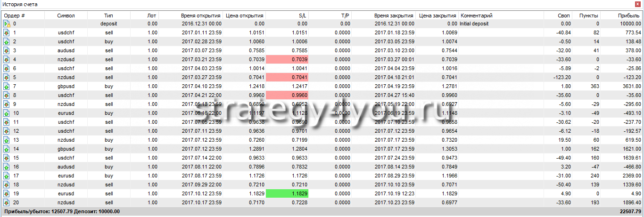Click the buy icon beside order 10
This screenshot has width=644, height=217.
pyautogui.click(x=7, y=113)
